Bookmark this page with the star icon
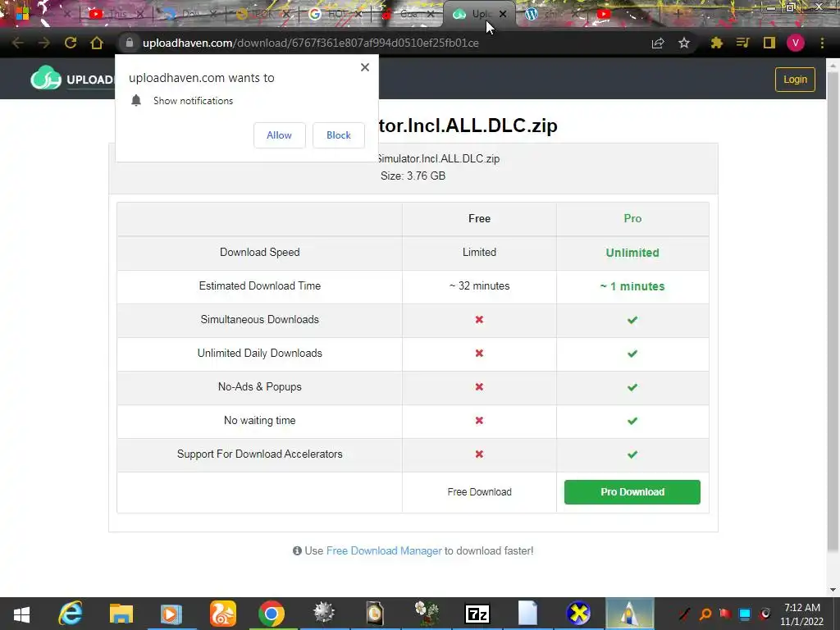Viewport: 840px width, 630px height. [684, 43]
